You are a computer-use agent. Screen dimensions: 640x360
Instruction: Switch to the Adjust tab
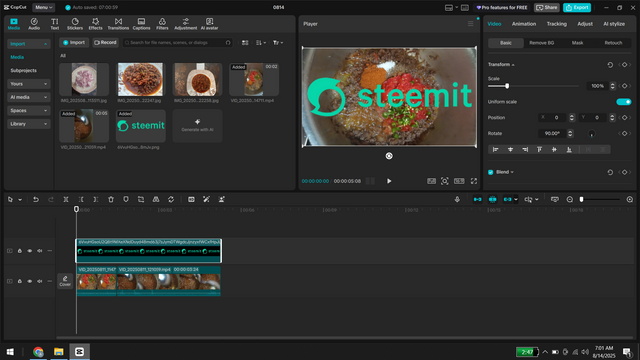tap(585, 24)
